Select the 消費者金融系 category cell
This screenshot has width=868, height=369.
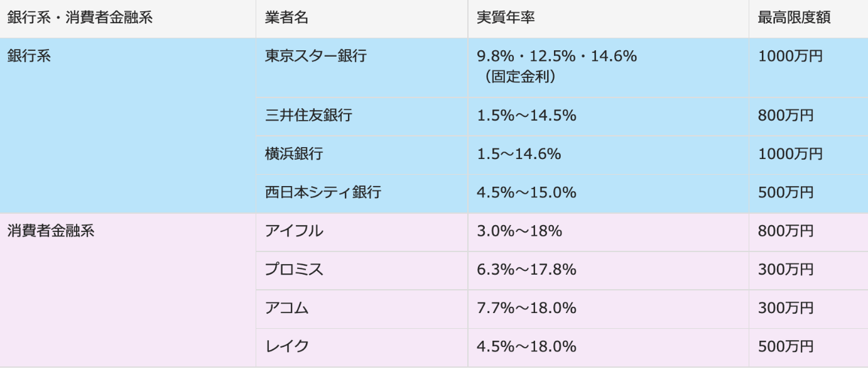click(x=51, y=231)
